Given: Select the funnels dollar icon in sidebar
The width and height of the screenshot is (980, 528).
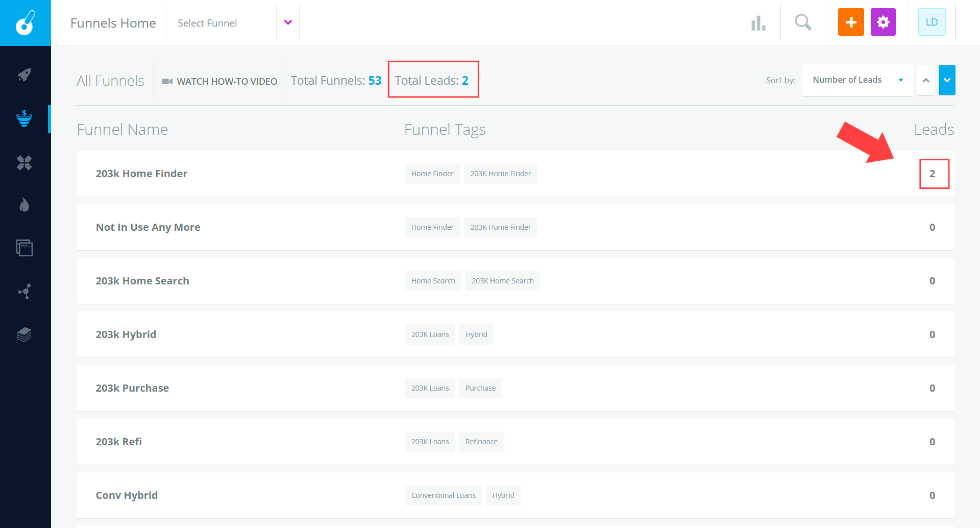Looking at the screenshot, I should (x=24, y=118).
